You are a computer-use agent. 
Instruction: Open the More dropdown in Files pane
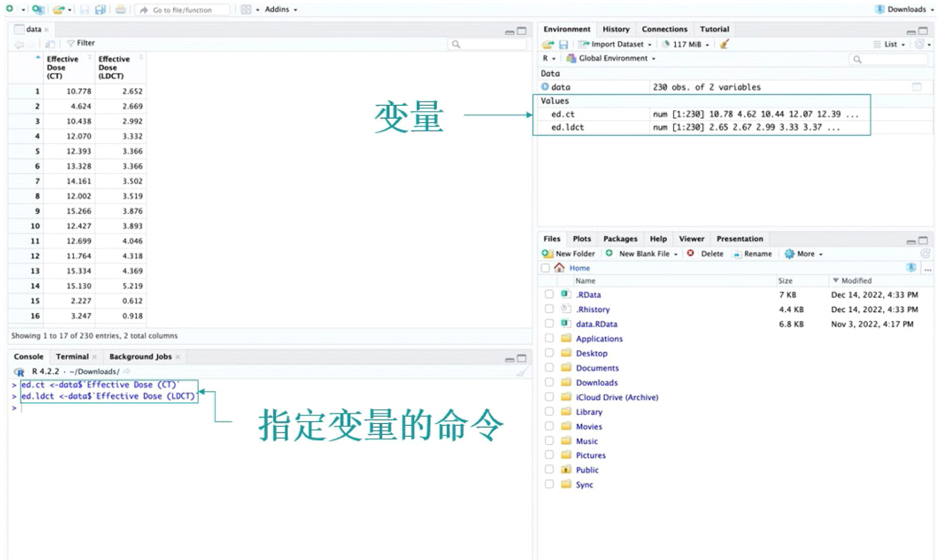click(x=804, y=254)
